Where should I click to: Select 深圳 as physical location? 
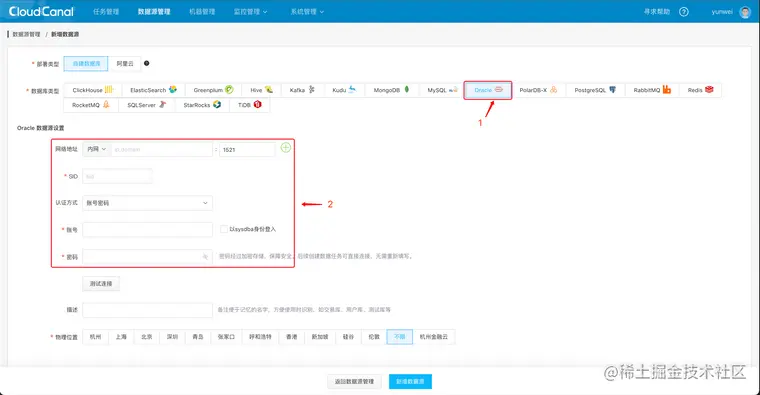[x=173, y=337]
